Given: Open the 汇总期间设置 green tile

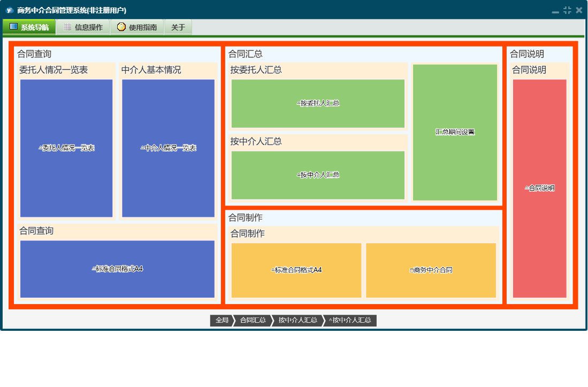Looking at the screenshot, I should click(455, 132).
